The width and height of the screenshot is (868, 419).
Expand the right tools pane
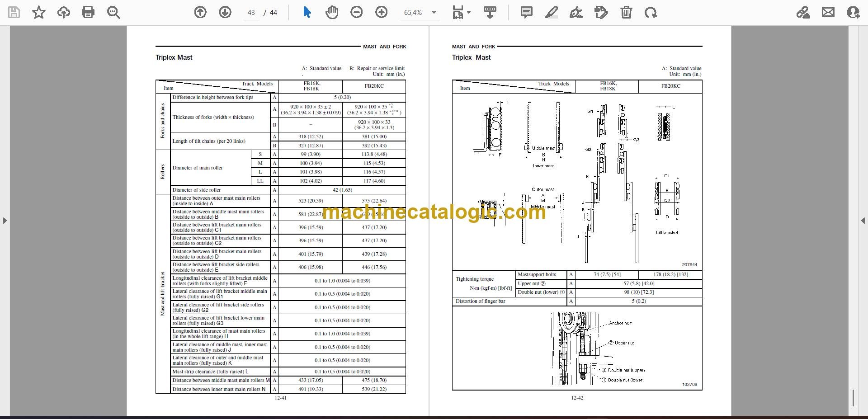coord(863,221)
